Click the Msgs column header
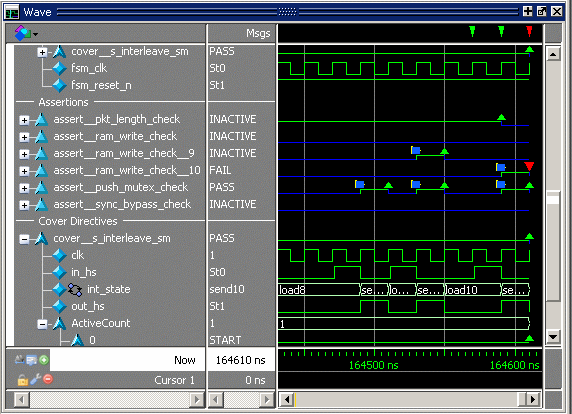The width and height of the screenshot is (572, 414). pos(258,33)
